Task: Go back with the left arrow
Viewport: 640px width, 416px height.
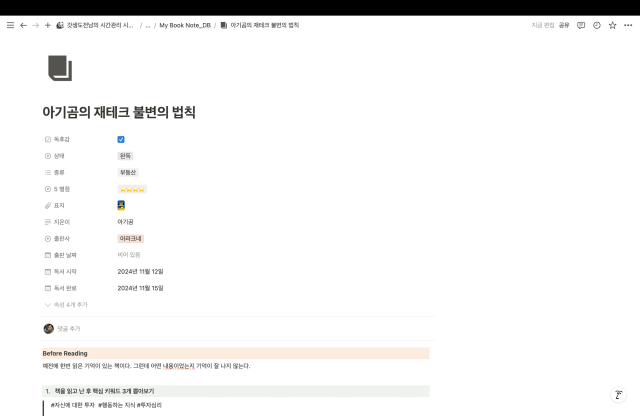Action: click(23, 25)
